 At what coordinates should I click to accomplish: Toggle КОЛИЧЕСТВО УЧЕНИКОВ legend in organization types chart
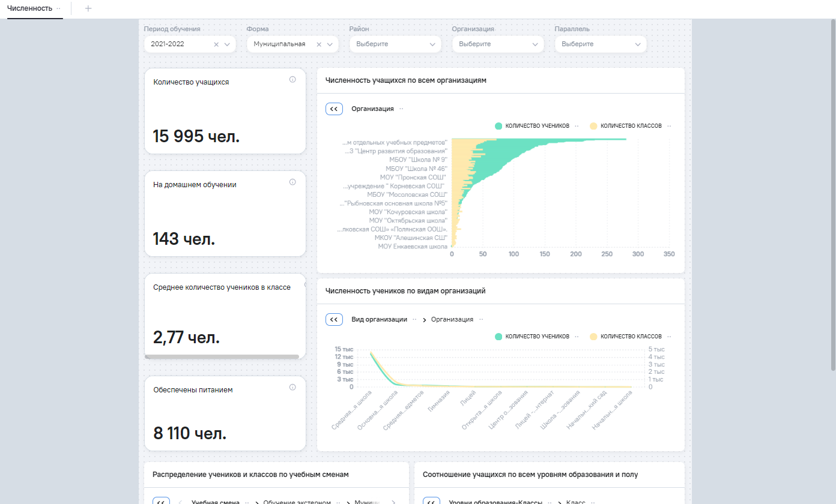(537, 337)
